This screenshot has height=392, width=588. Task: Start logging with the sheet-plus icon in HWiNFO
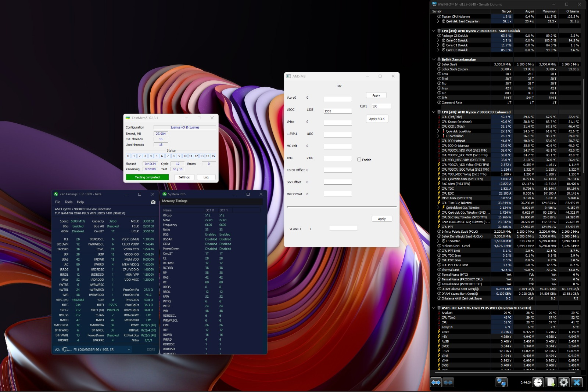click(x=551, y=382)
